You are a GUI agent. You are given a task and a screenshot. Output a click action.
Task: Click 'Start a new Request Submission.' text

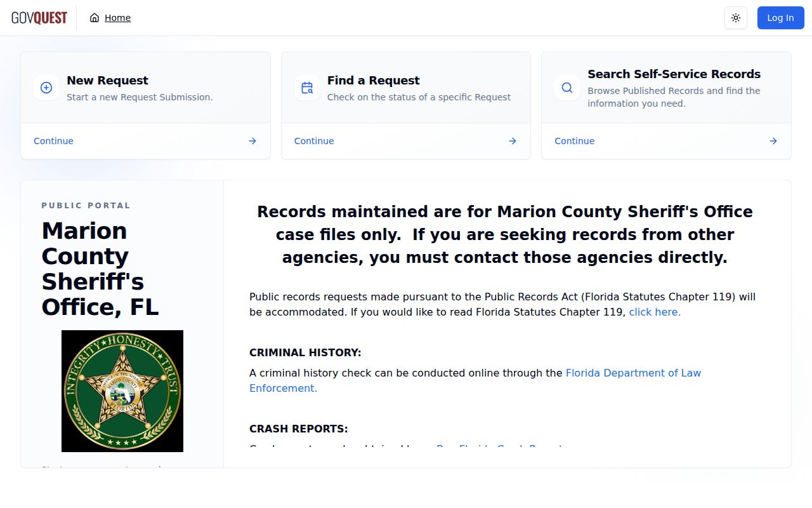(x=140, y=97)
